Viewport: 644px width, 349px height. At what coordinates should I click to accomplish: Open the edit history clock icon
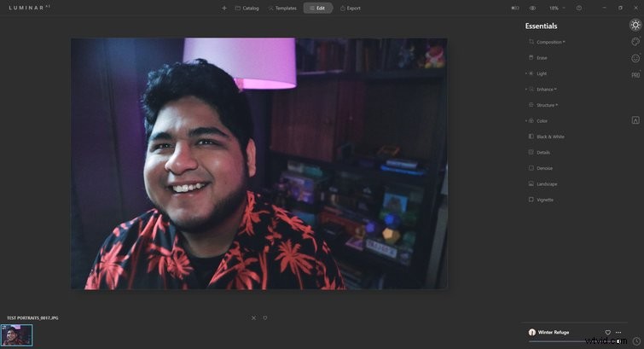[x=636, y=341]
